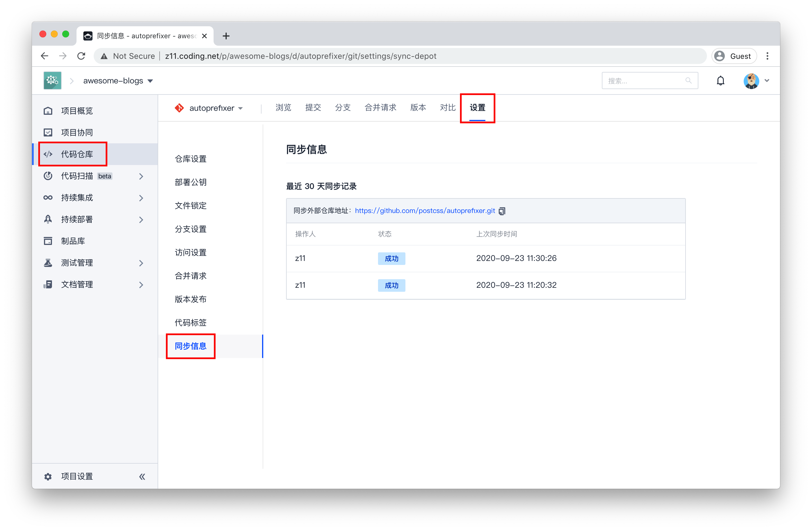Click 成功 status for 11:30:26 sync

point(391,259)
